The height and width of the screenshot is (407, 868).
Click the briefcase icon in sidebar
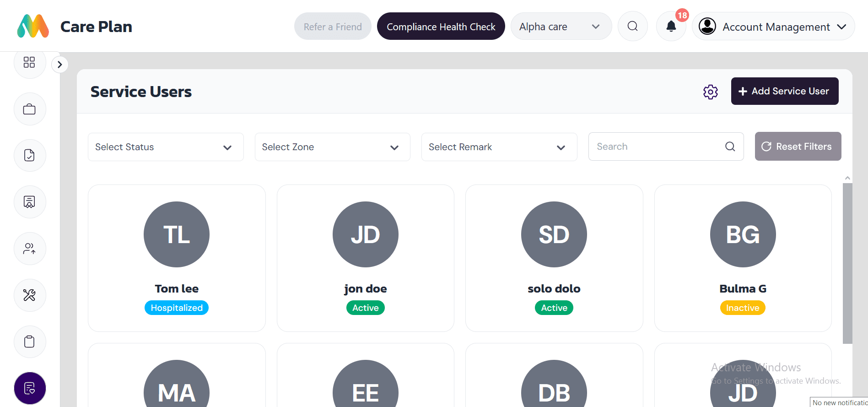pyautogui.click(x=29, y=109)
